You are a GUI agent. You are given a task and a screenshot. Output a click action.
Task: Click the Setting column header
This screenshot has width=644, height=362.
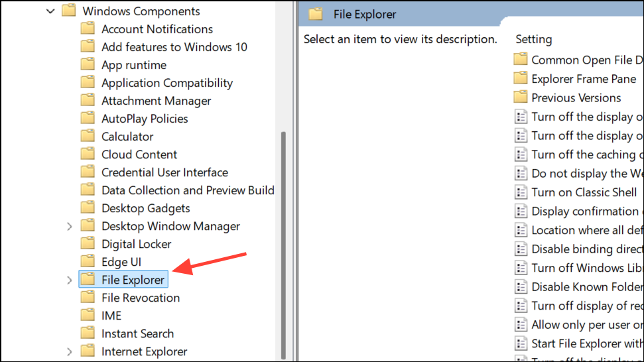[x=534, y=39]
